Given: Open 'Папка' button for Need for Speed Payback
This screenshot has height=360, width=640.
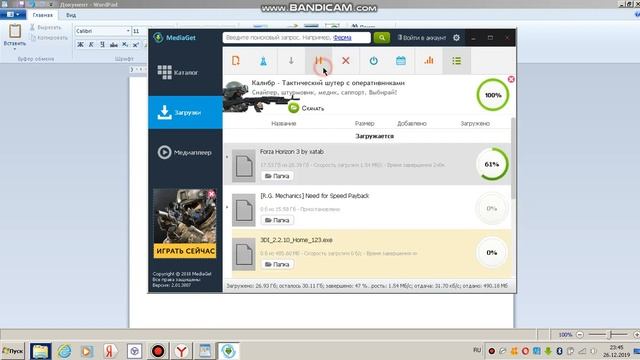Looking at the screenshot, I should point(277,220).
